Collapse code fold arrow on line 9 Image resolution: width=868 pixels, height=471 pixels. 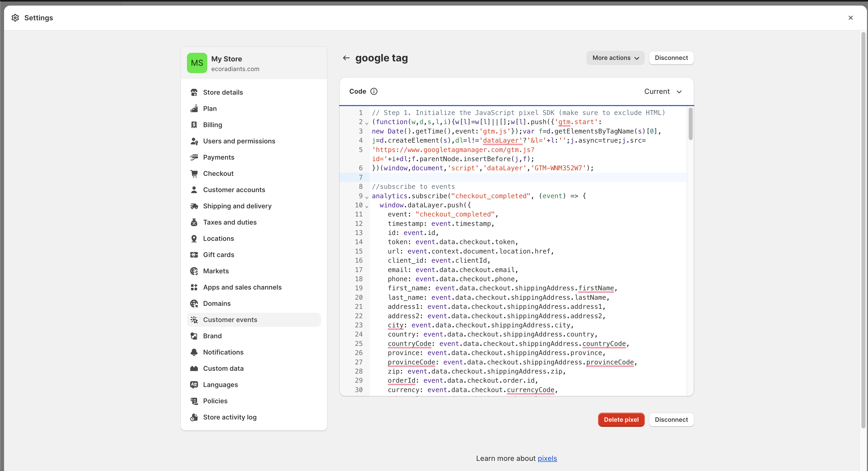pyautogui.click(x=367, y=197)
